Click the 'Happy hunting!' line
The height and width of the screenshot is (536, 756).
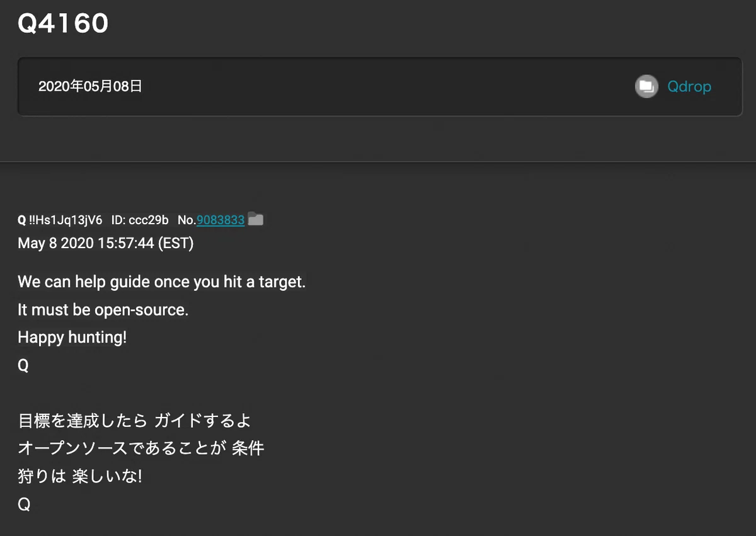(72, 338)
